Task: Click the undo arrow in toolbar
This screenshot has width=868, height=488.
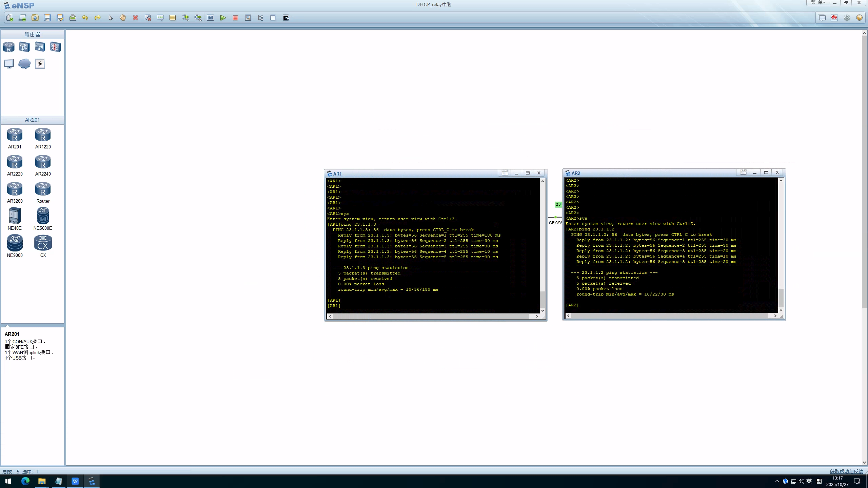Action: point(85,18)
